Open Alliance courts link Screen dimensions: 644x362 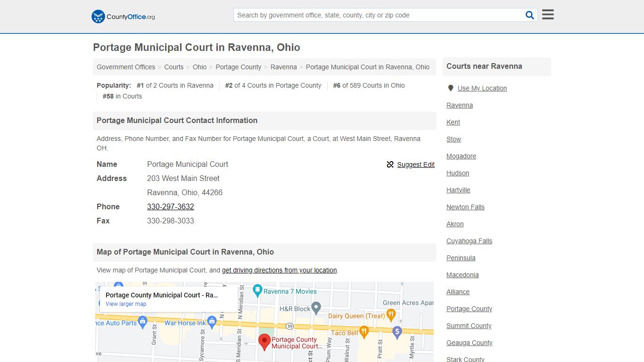click(458, 292)
